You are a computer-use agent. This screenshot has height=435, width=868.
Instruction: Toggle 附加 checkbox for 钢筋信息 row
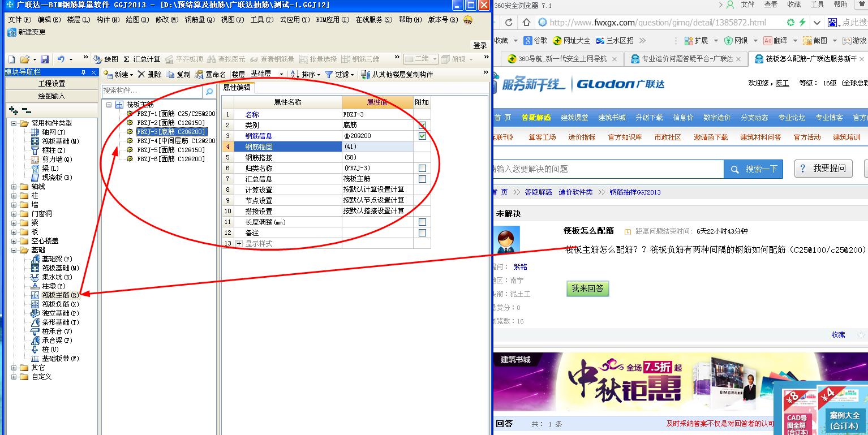422,136
